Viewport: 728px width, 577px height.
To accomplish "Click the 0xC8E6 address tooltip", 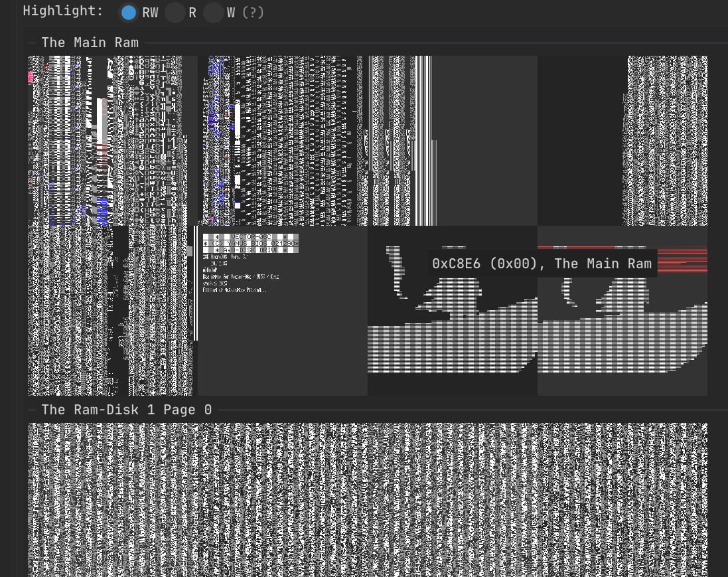I will tap(542, 264).
